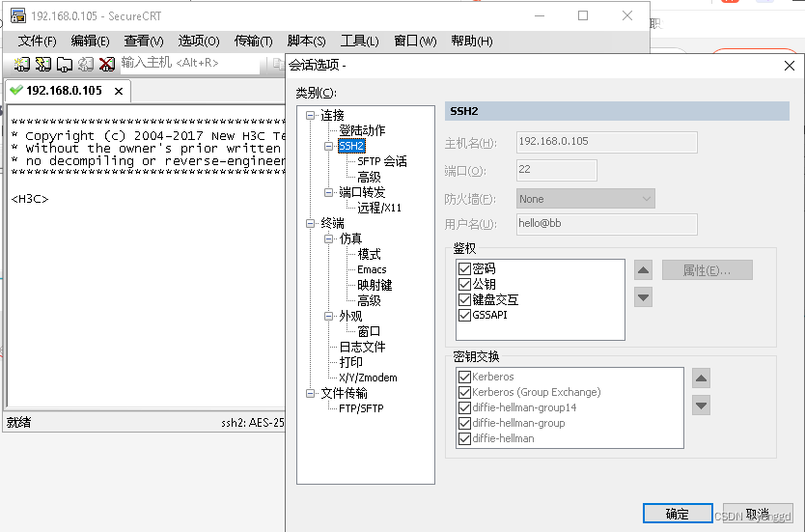
Task: Click the 输入主机 host input box
Action: click(189, 63)
